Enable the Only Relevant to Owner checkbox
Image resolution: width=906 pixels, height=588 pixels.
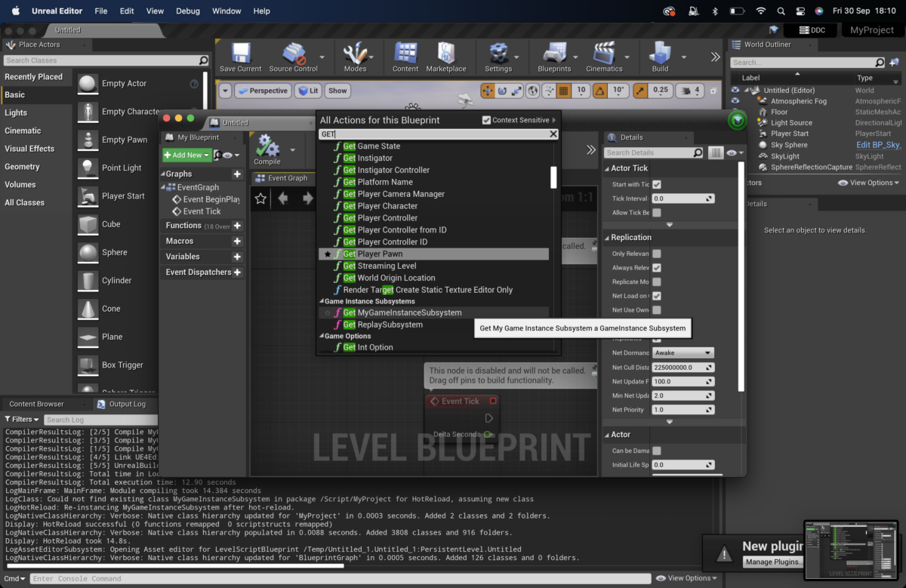[657, 254]
